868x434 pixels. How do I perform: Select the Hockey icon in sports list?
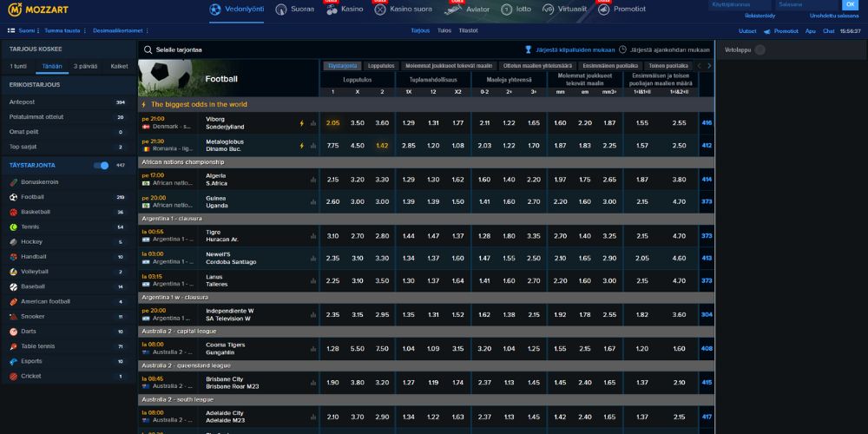[x=13, y=242]
